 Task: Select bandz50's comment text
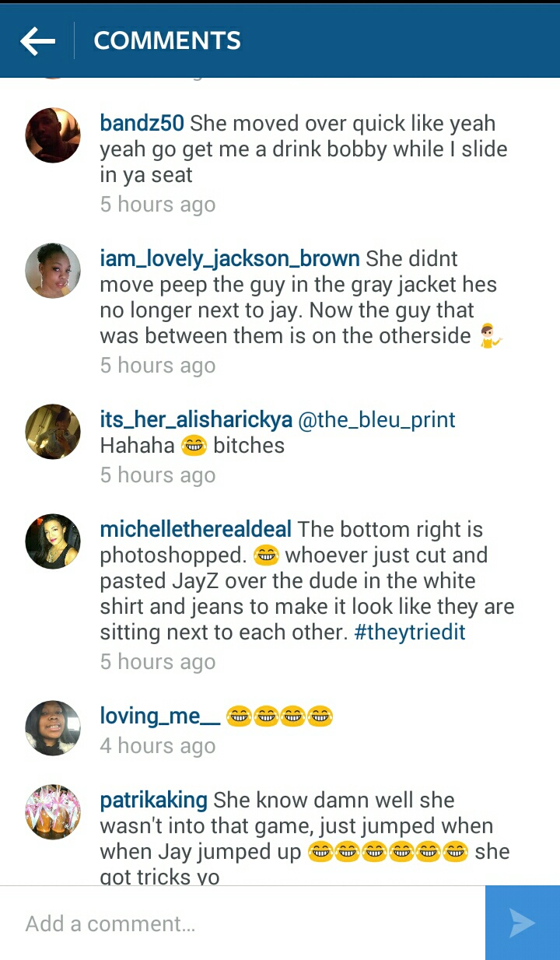point(304,149)
